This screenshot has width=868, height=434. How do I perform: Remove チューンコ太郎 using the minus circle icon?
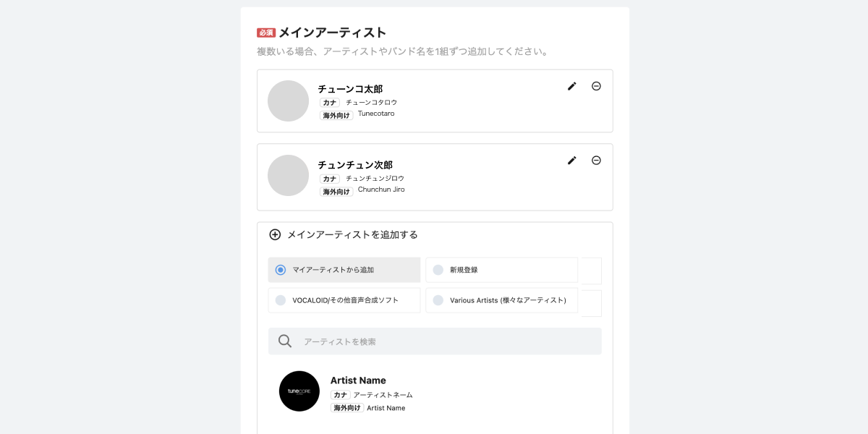596,86
